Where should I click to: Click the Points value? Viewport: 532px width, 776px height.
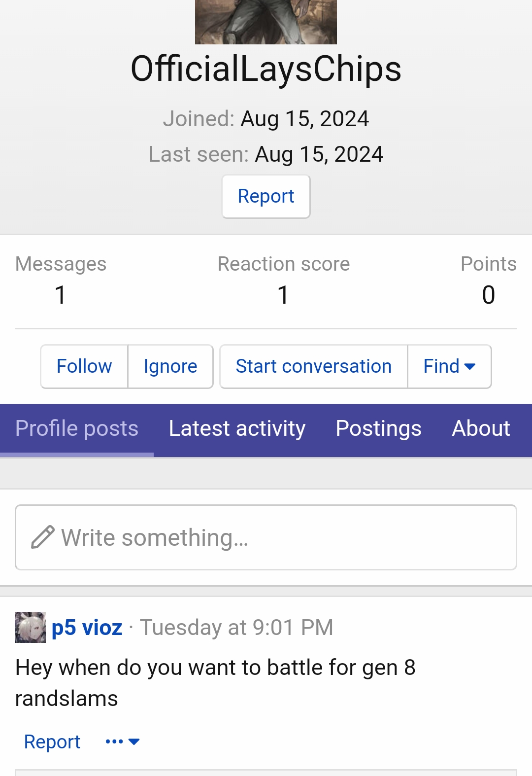(x=488, y=295)
